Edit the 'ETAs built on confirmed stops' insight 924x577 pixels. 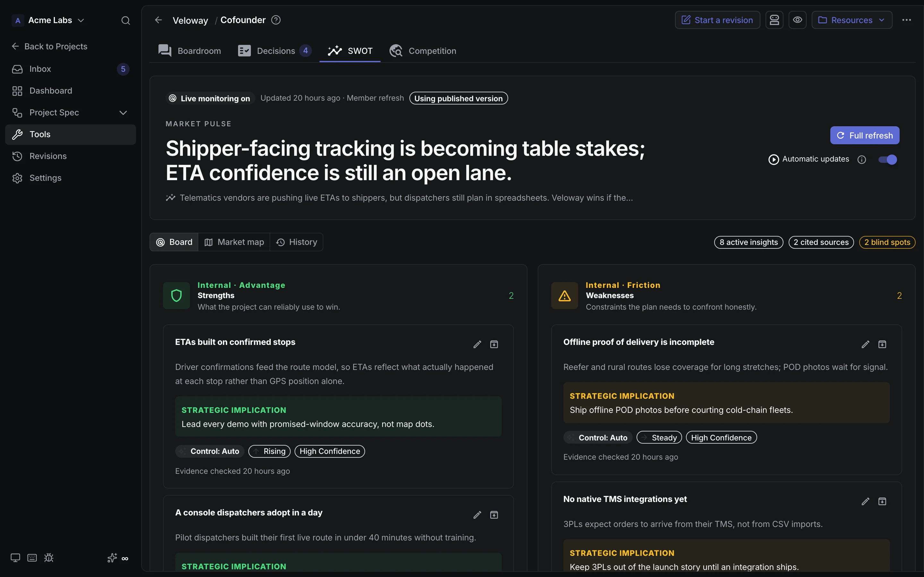[477, 344]
